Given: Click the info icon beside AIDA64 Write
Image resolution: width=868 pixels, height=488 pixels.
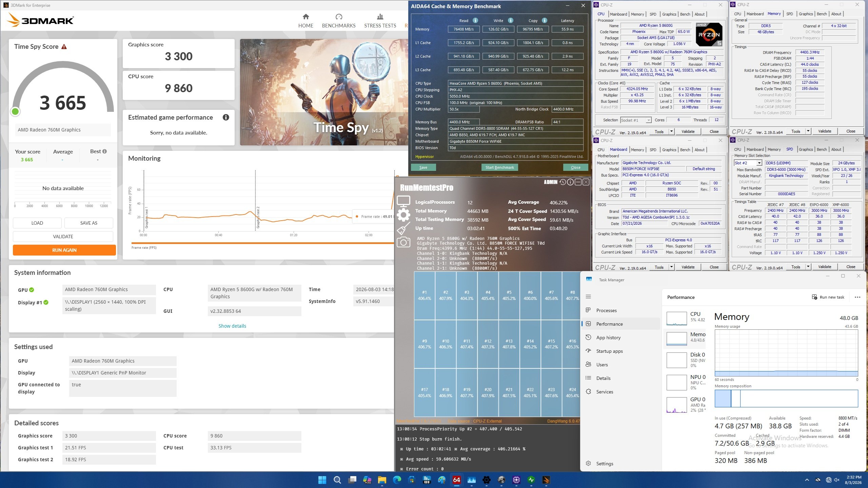Looking at the screenshot, I should click(x=511, y=20).
